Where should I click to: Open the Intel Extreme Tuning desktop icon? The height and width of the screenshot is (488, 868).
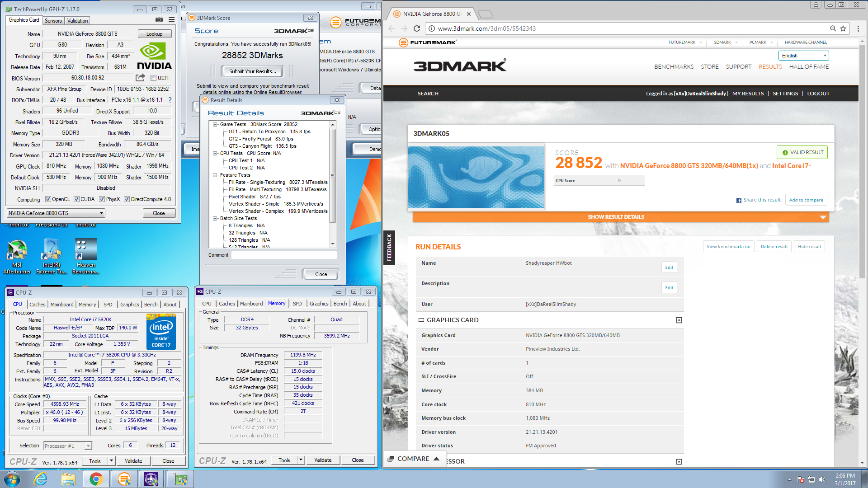pos(52,256)
